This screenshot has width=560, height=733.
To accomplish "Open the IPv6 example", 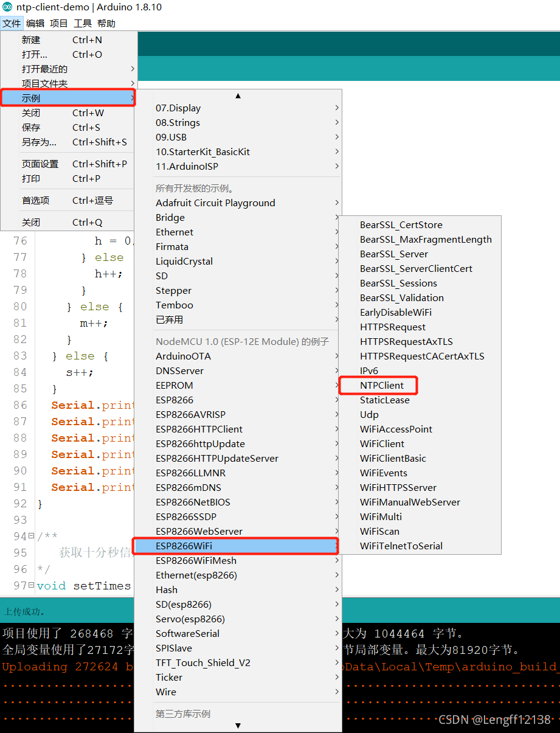I will pos(420,370).
